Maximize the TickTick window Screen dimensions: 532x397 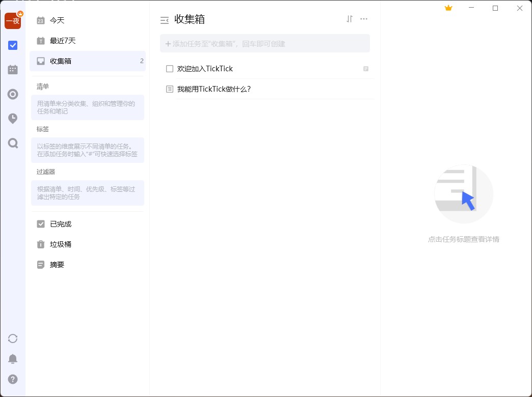tap(495, 8)
